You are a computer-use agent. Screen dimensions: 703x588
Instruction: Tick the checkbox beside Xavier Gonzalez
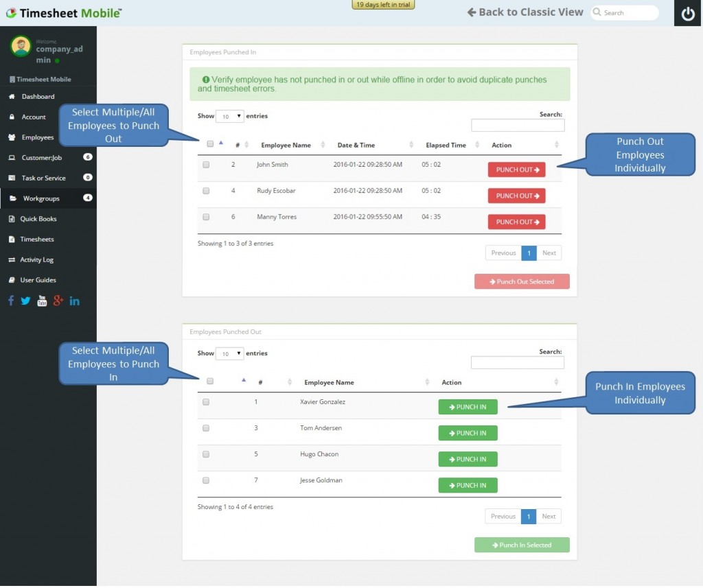tap(206, 402)
